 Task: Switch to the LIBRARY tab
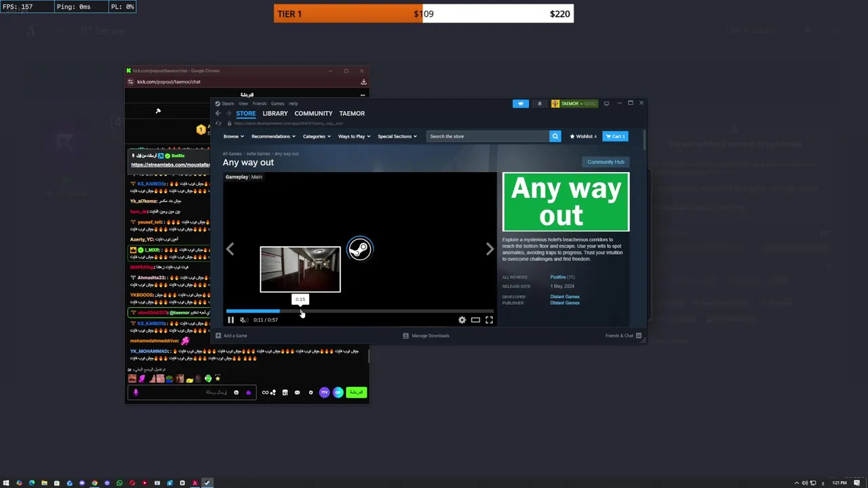point(275,113)
